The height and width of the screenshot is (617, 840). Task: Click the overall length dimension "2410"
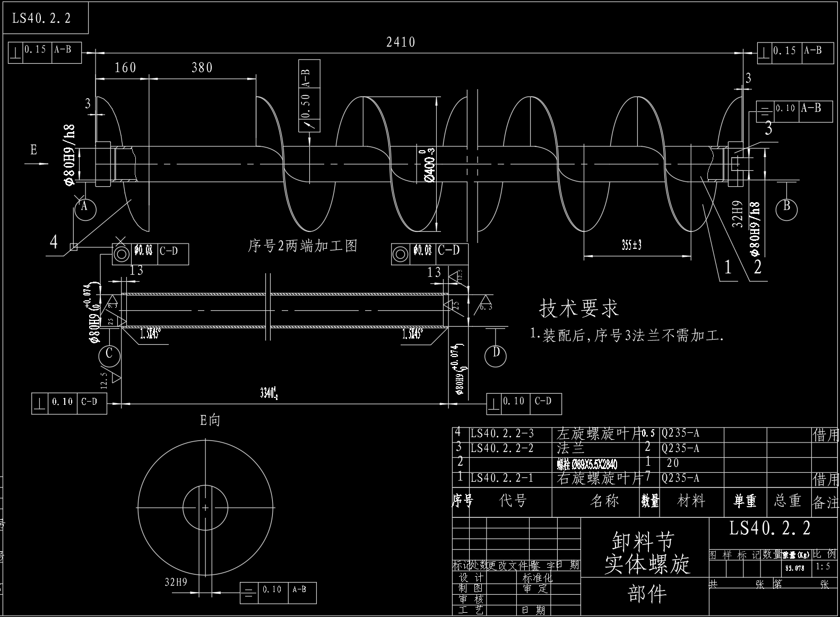click(401, 42)
